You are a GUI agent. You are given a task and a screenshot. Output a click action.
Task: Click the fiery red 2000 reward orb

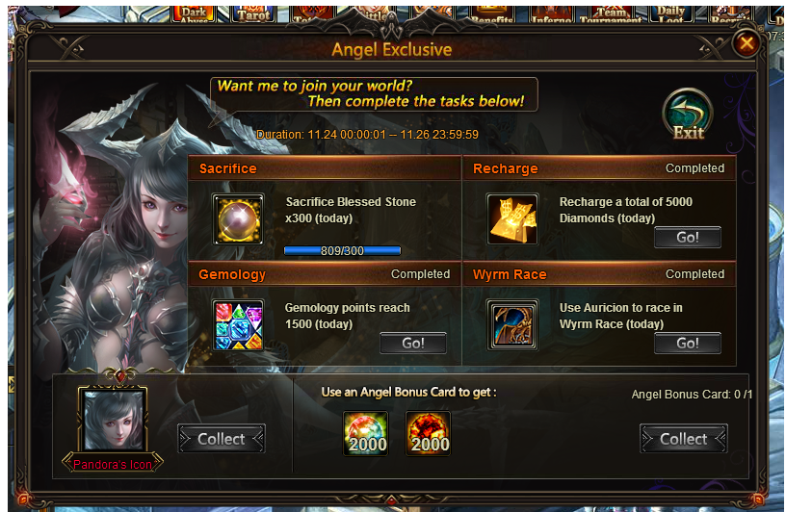429,433
